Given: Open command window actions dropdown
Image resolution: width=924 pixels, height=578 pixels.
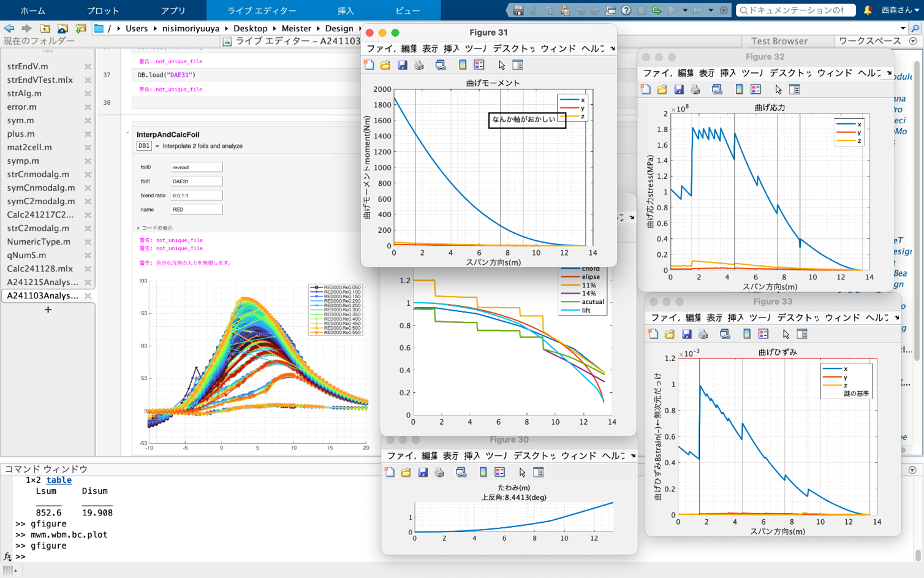Looking at the screenshot, I should [912, 470].
